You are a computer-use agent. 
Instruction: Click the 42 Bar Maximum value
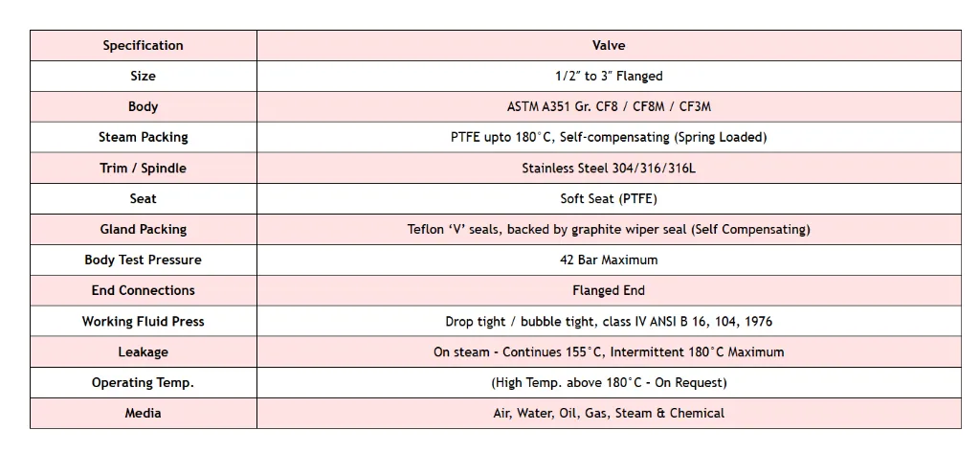pyautogui.click(x=609, y=260)
